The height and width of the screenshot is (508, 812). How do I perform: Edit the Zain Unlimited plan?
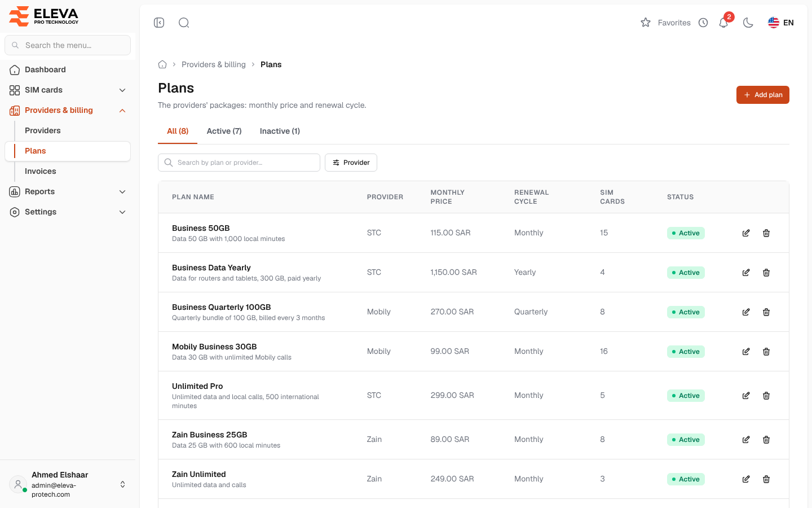[746, 479]
